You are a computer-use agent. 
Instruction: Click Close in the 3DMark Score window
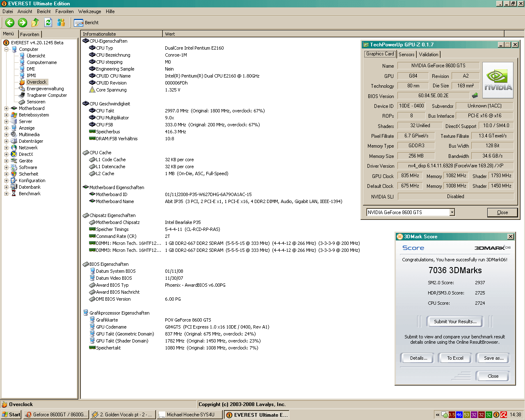click(x=493, y=376)
